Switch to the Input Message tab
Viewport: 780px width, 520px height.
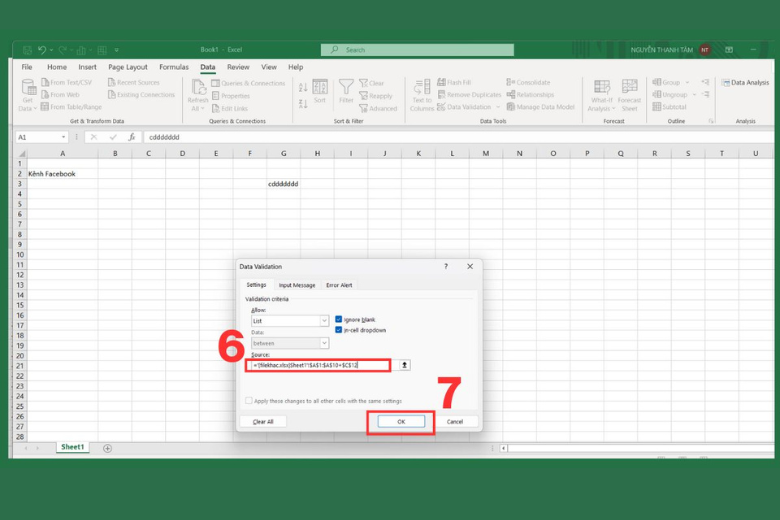click(x=296, y=285)
